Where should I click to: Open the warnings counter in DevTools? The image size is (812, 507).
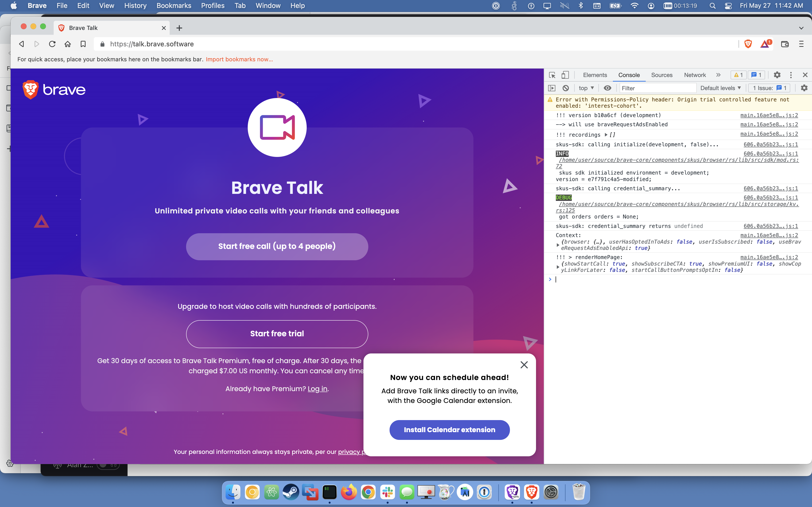[738, 75]
